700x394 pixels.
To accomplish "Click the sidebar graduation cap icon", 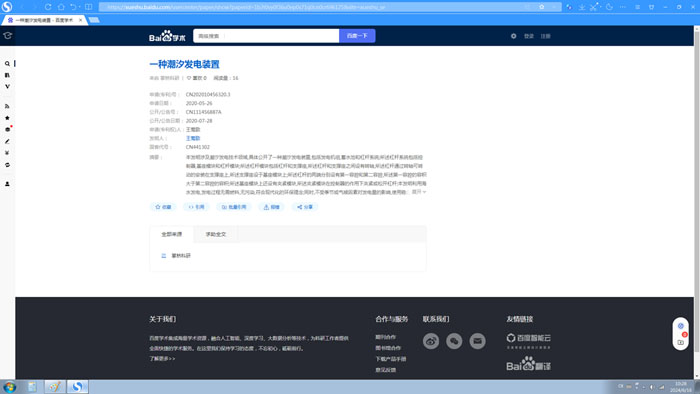I will click(8, 36).
